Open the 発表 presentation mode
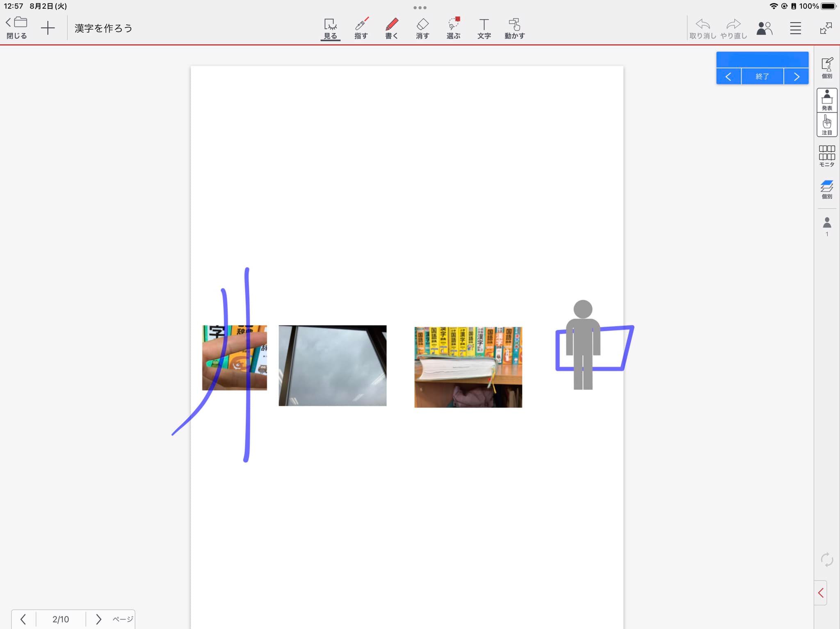The width and height of the screenshot is (840, 629). (x=827, y=100)
